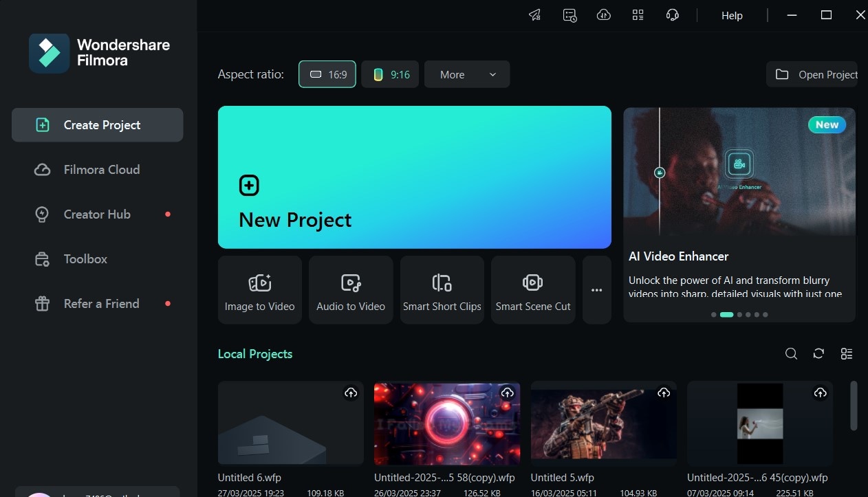Launch the Image to Video tool
The height and width of the screenshot is (497, 868).
[260, 290]
